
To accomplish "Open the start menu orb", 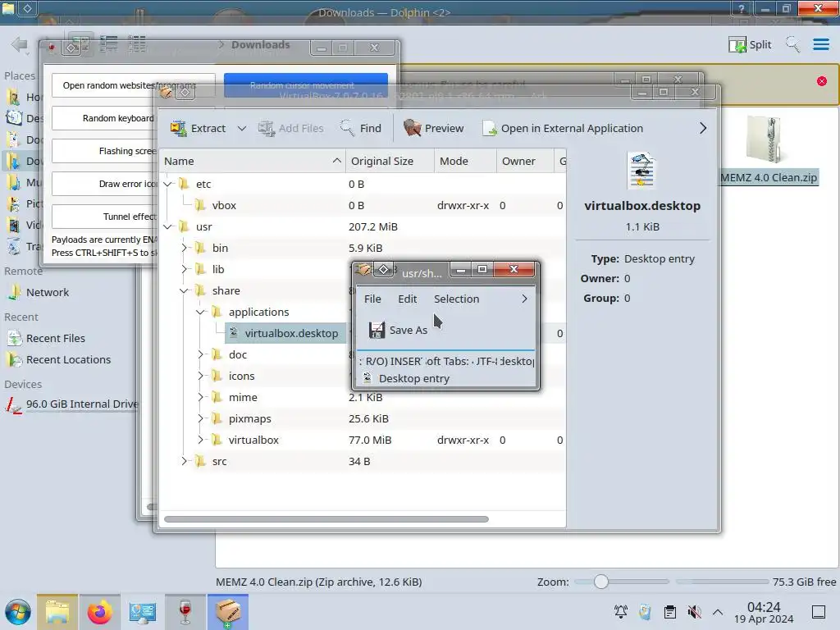I will point(18,612).
